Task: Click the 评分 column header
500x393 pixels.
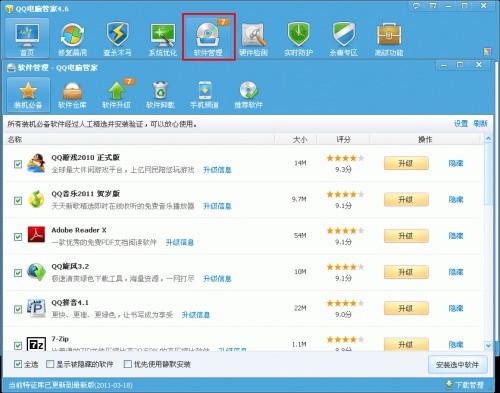Action: click(343, 139)
